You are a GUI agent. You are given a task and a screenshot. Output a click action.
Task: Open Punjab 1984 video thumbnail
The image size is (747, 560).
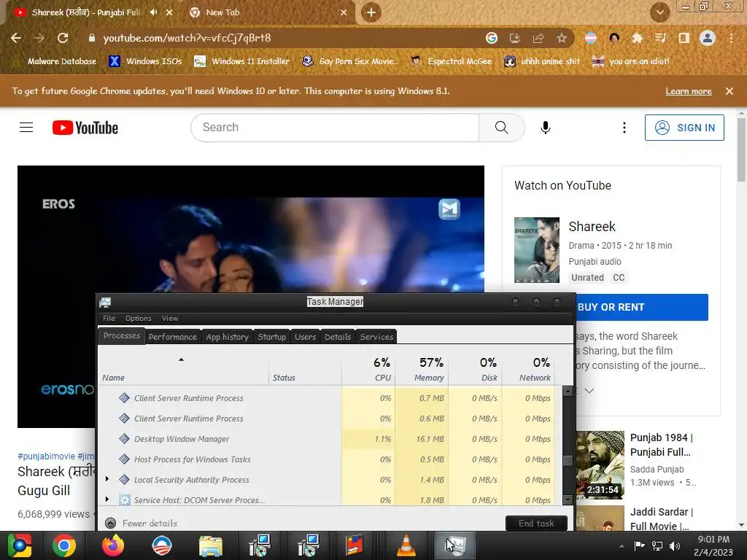[600, 464]
